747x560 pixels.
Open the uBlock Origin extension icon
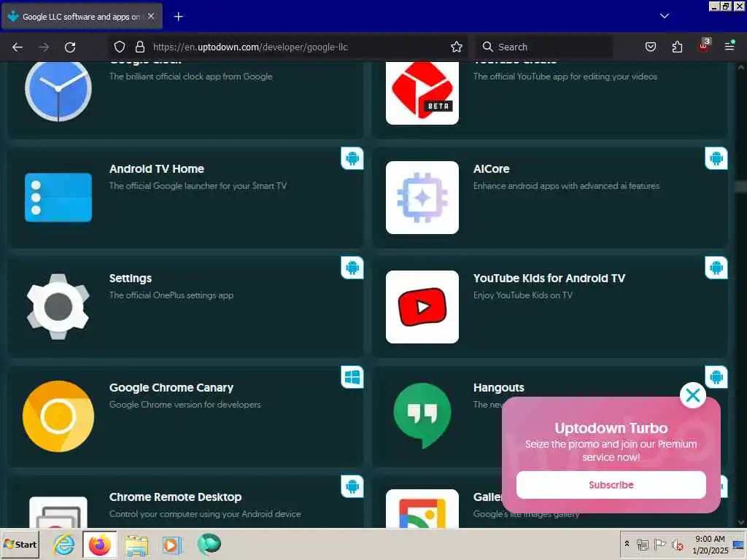pyautogui.click(x=704, y=46)
